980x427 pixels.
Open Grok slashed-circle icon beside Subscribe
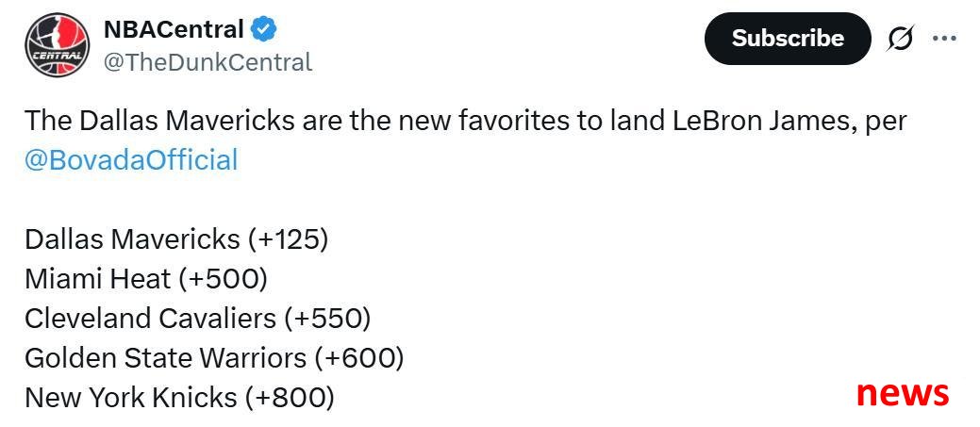coord(901,39)
